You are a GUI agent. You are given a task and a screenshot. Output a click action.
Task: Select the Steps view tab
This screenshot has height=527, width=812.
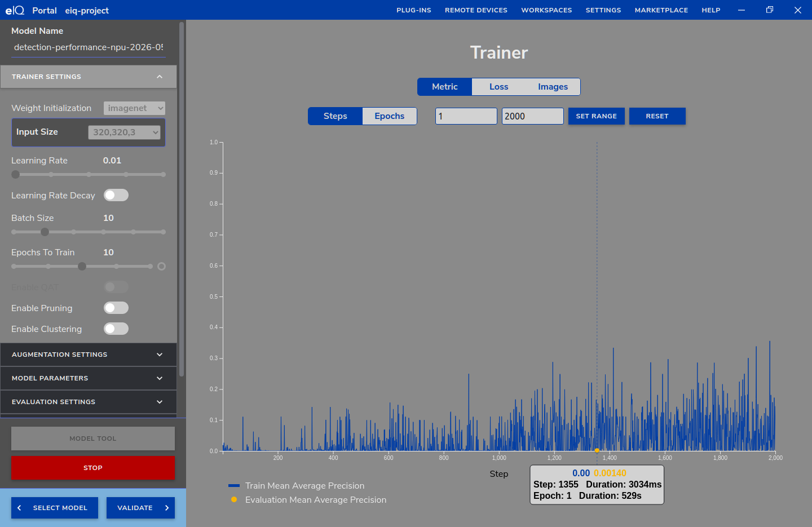(x=336, y=116)
